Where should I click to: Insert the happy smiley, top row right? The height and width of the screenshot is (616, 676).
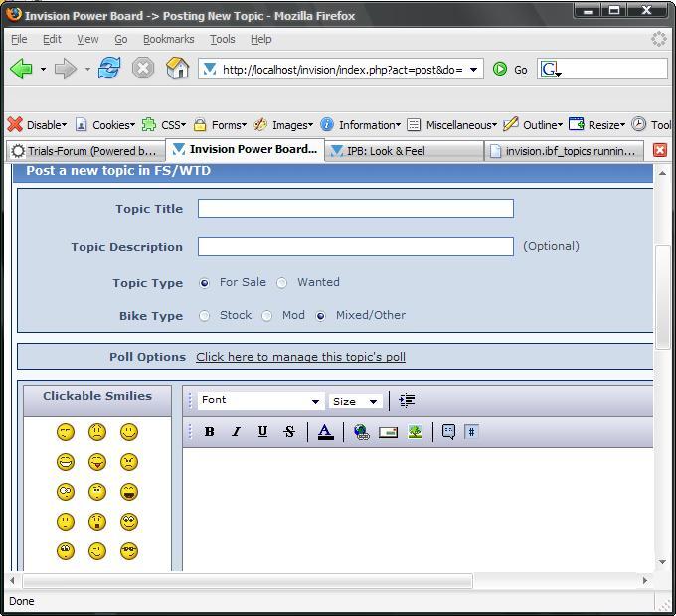[129, 432]
